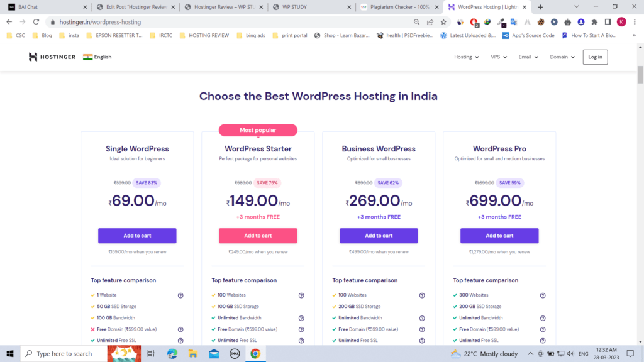Image resolution: width=644 pixels, height=362 pixels.
Task: Add Business WordPress plan to cart
Action: 379,236
